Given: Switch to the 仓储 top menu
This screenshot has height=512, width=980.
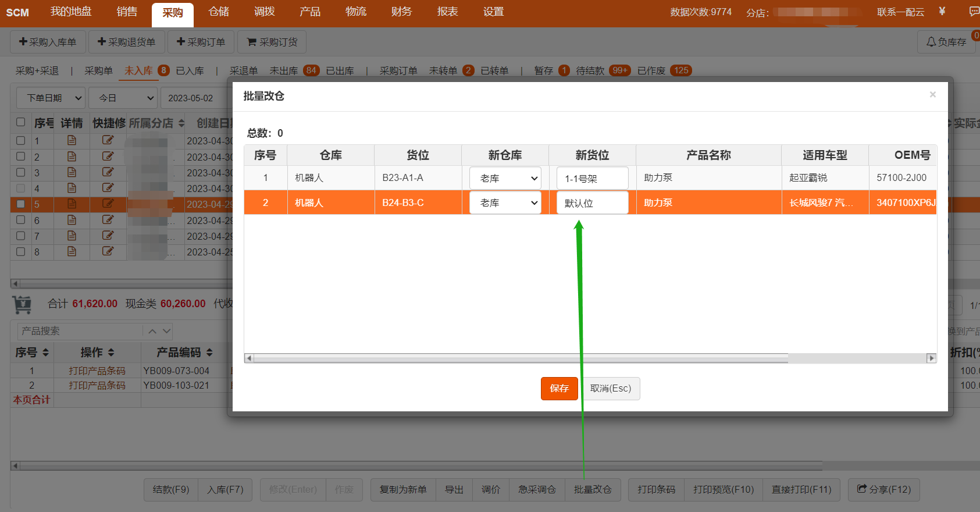Looking at the screenshot, I should 219,12.
